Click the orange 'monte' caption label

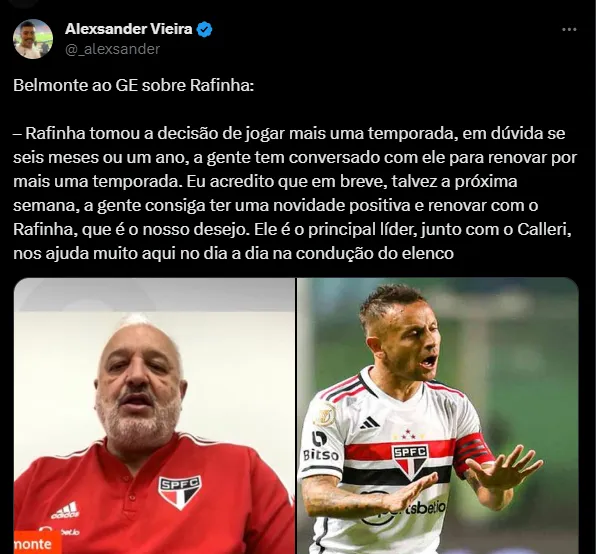37,543
